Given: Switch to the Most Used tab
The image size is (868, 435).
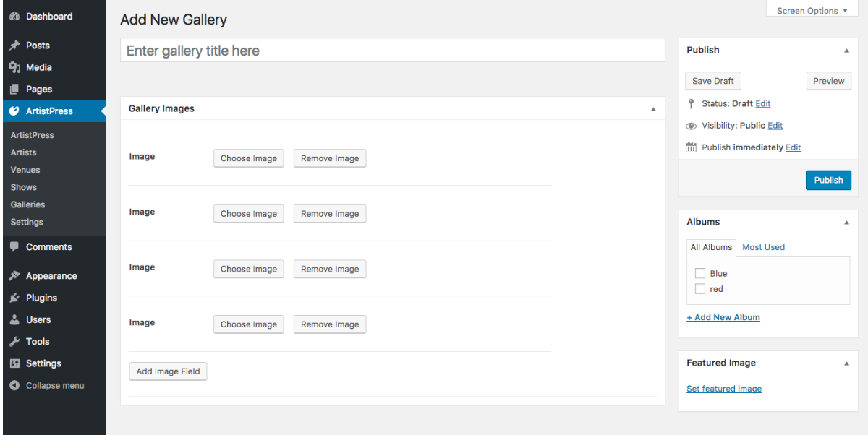Looking at the screenshot, I should pyautogui.click(x=763, y=247).
